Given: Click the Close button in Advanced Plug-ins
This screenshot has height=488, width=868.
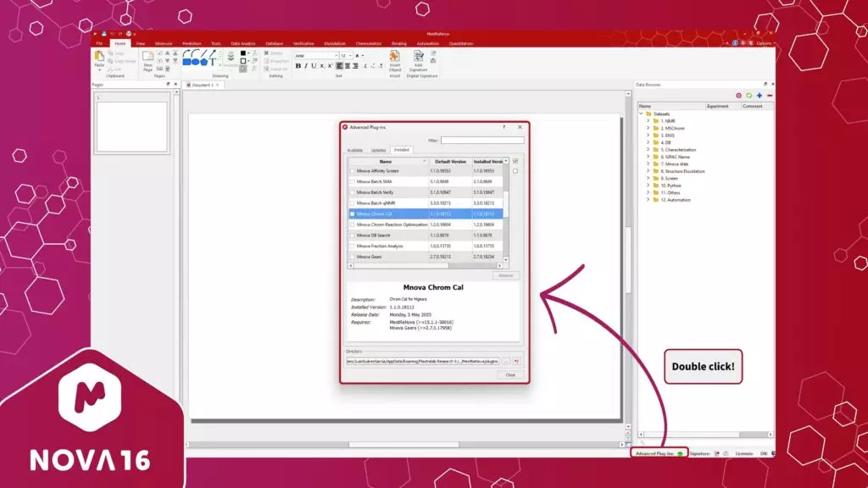Looking at the screenshot, I should (x=510, y=374).
